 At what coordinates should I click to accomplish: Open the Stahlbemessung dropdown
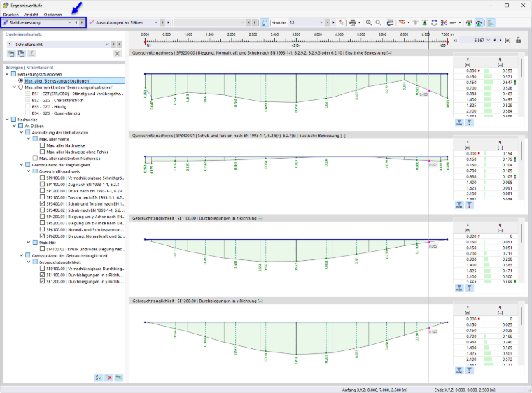click(70, 22)
